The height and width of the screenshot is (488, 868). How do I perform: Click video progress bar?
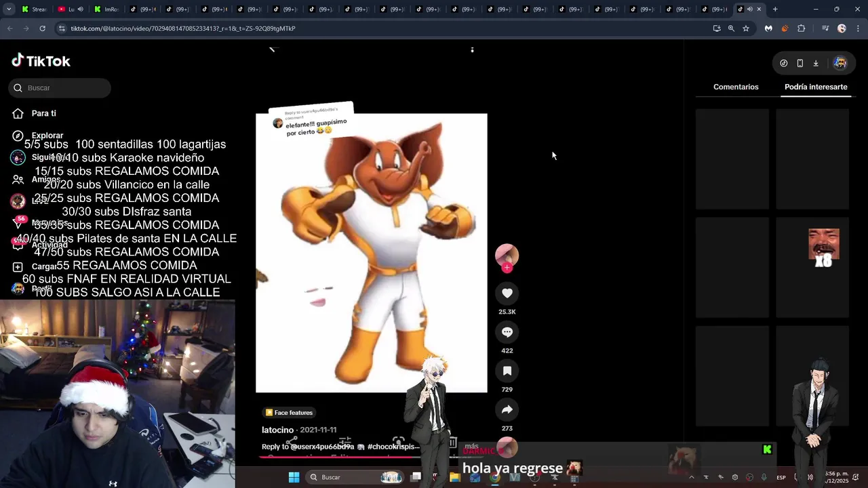pos(372,456)
